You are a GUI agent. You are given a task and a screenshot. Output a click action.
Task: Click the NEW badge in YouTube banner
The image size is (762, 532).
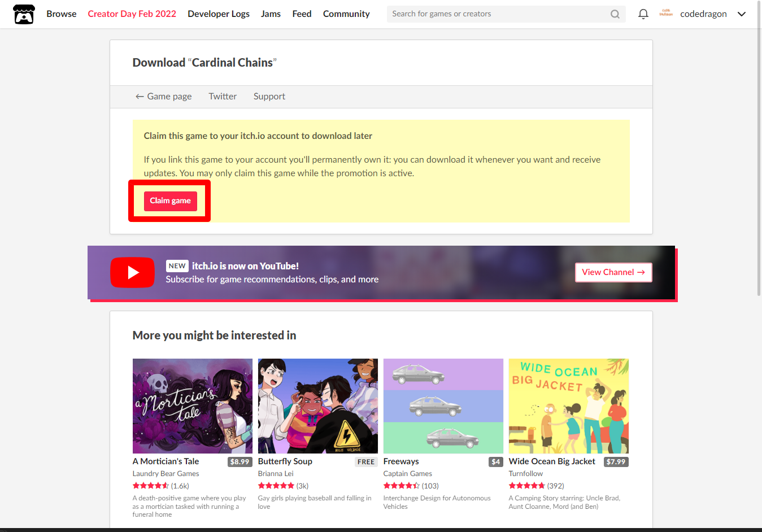[x=177, y=266]
